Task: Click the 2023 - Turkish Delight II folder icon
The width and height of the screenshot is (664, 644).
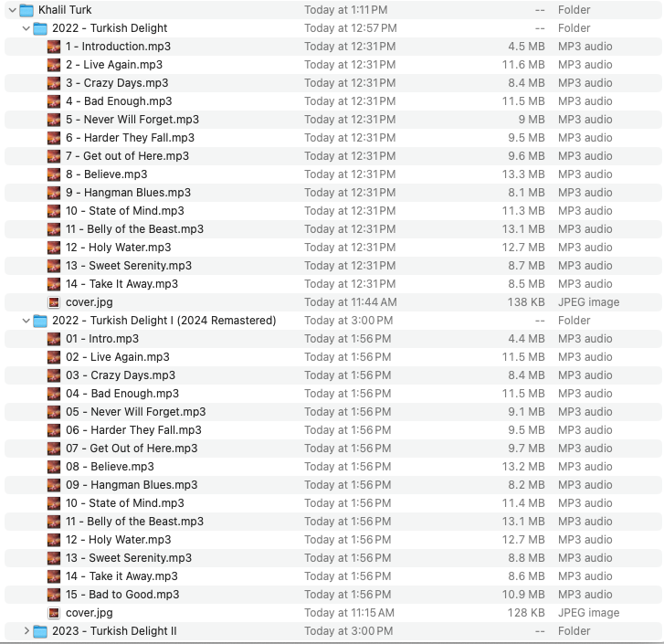Action: point(40,631)
